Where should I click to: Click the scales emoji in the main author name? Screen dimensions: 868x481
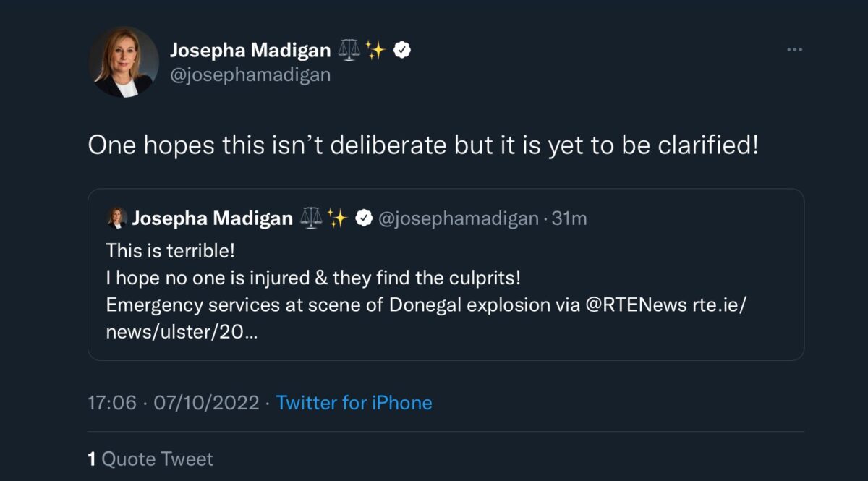(x=349, y=50)
